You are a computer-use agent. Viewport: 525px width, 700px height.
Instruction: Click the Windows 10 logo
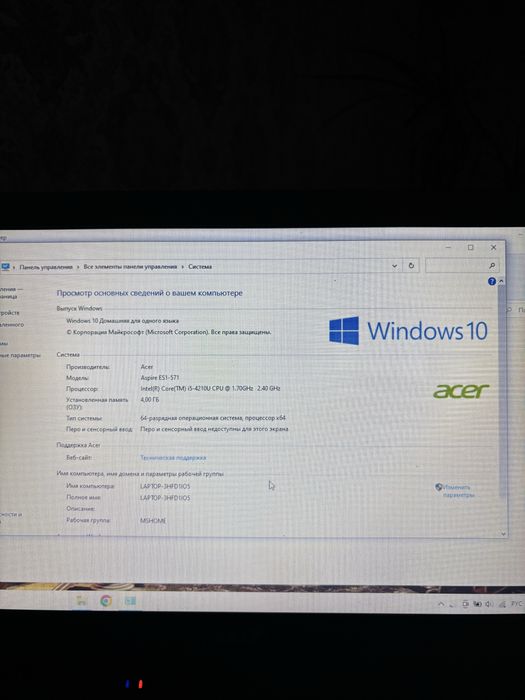(408, 331)
